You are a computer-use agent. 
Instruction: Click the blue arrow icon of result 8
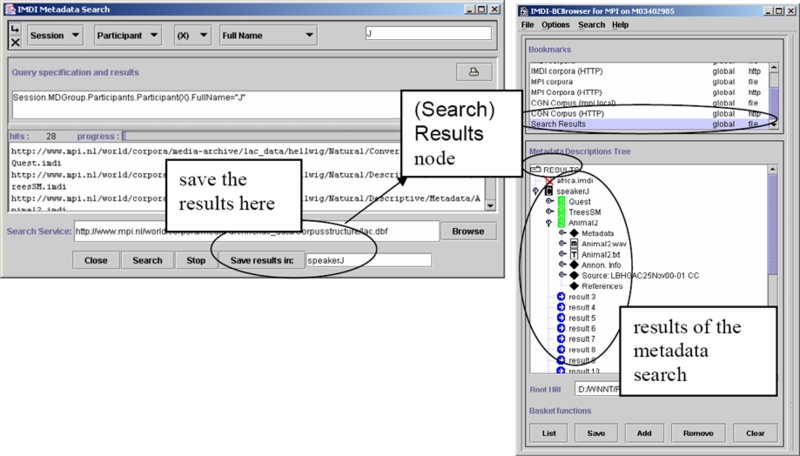(x=561, y=349)
